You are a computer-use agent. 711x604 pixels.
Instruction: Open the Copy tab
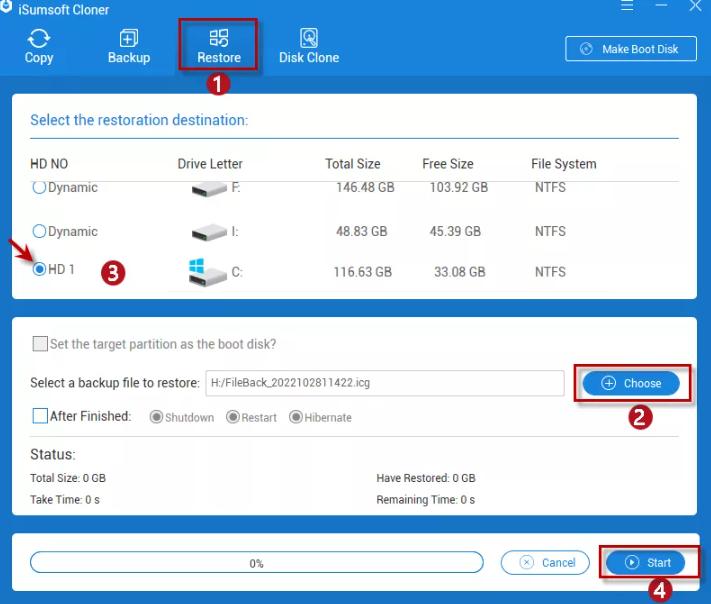(x=39, y=47)
